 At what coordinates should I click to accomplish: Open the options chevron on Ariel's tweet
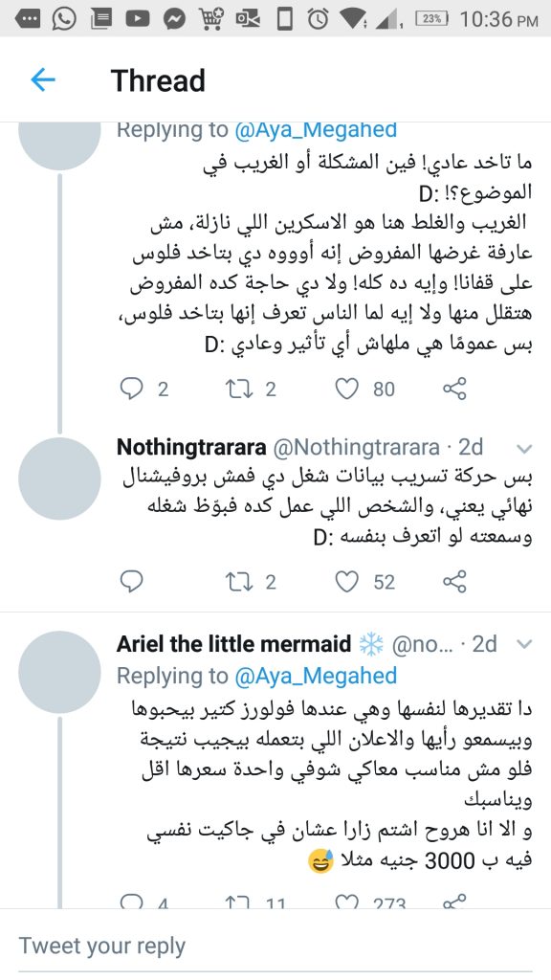(524, 643)
